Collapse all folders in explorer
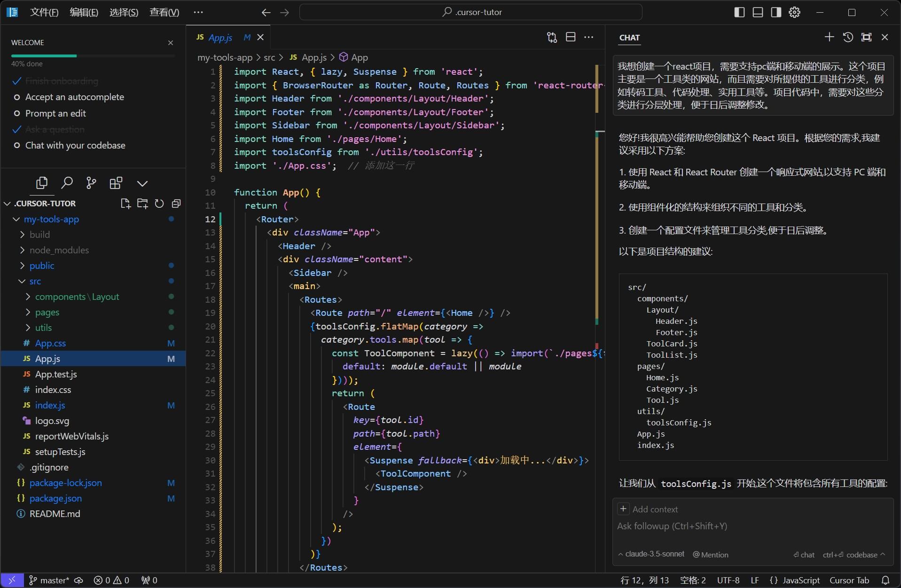This screenshot has height=588, width=901. [176, 204]
